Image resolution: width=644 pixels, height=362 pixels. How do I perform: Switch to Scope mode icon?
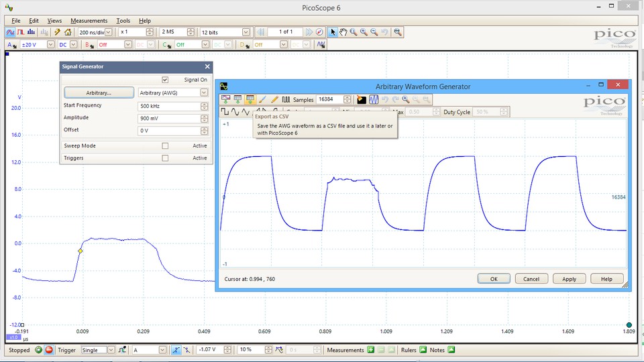coord(10,32)
